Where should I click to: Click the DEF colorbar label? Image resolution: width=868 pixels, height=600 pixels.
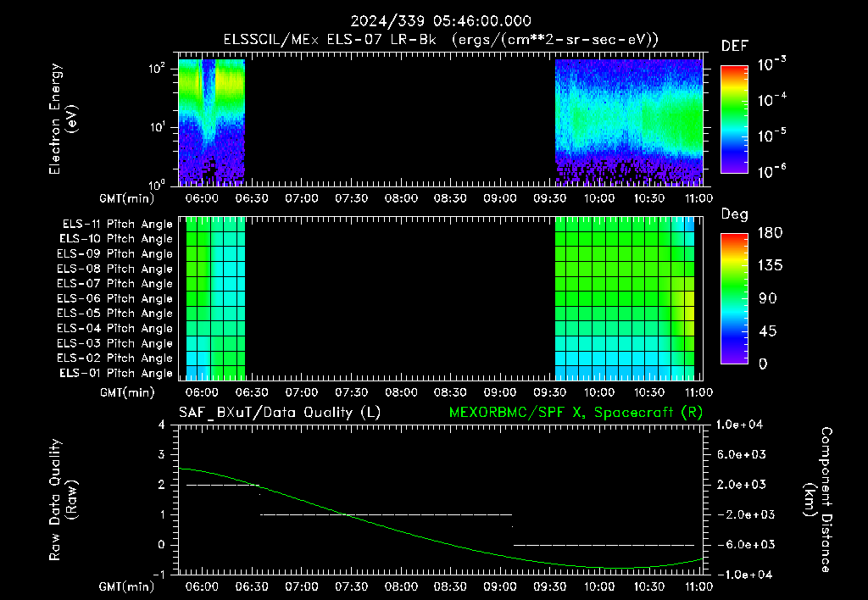tap(735, 47)
